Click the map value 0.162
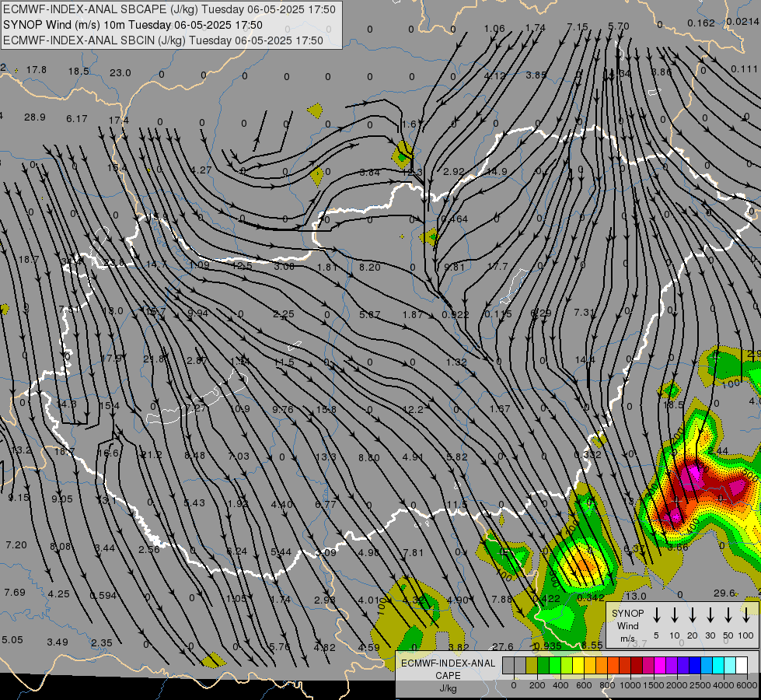 pyautogui.click(x=701, y=23)
